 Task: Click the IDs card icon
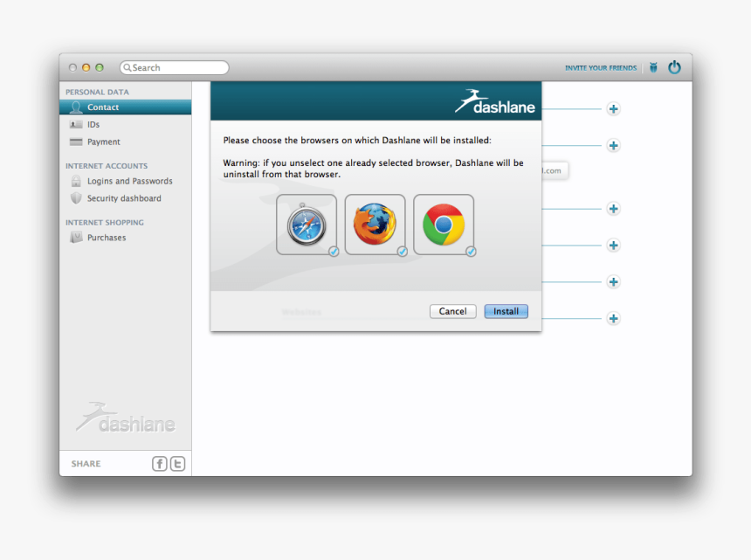point(76,125)
